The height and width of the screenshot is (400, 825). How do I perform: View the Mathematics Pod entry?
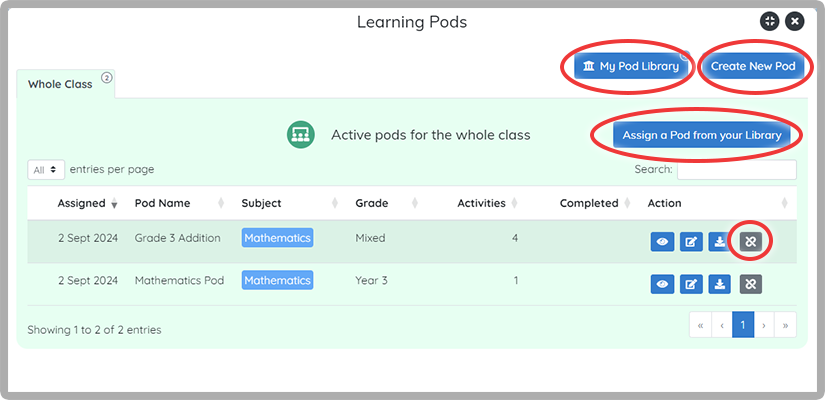tap(662, 284)
